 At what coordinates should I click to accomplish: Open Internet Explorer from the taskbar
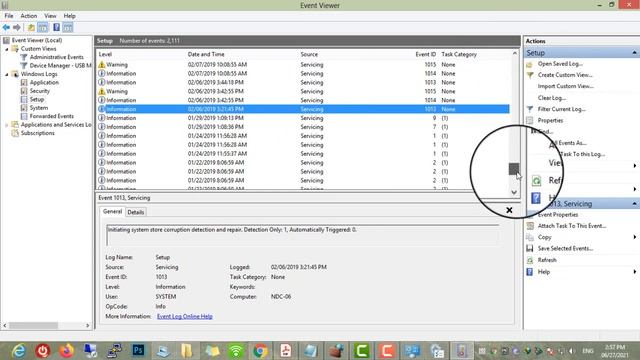[19, 351]
